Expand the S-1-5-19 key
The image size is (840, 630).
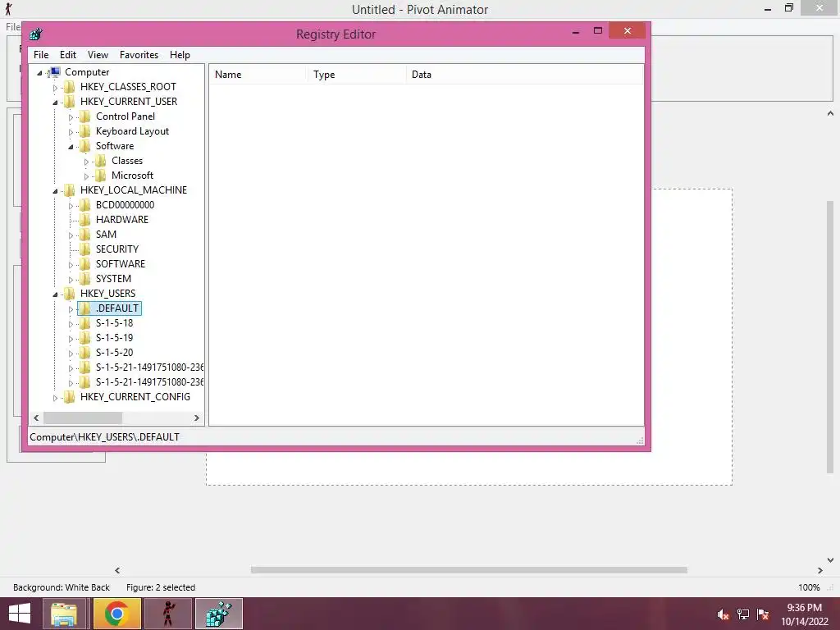[71, 339]
